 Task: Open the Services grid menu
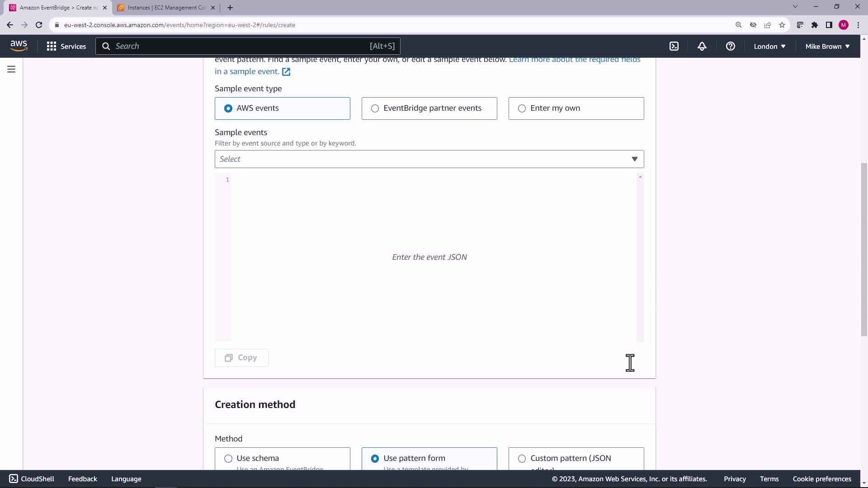[66, 46]
